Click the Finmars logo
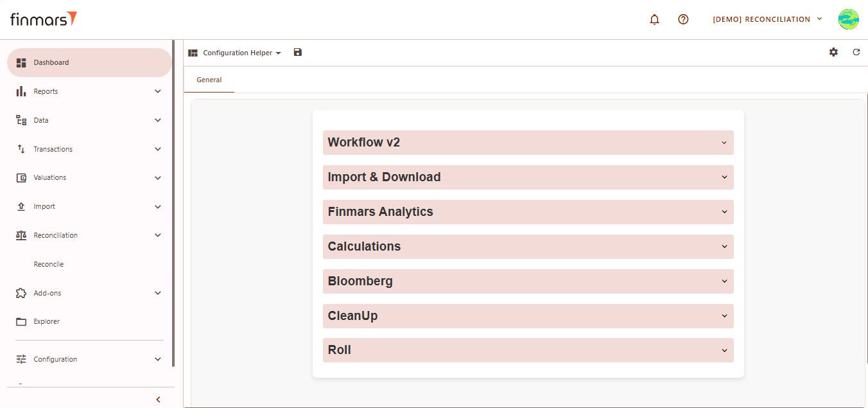 click(43, 19)
